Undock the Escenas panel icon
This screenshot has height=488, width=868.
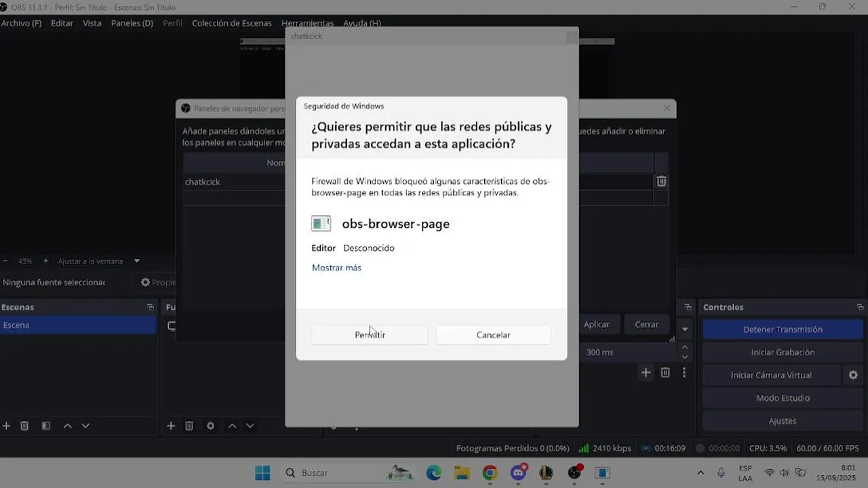[151, 307]
